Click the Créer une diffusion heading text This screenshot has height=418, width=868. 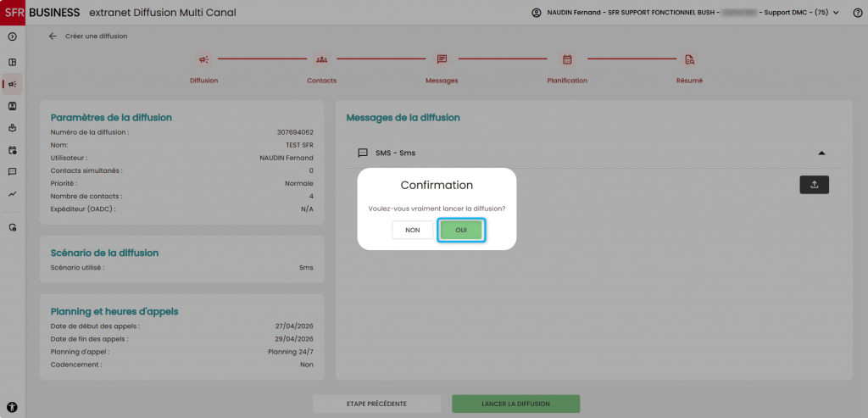(97, 36)
